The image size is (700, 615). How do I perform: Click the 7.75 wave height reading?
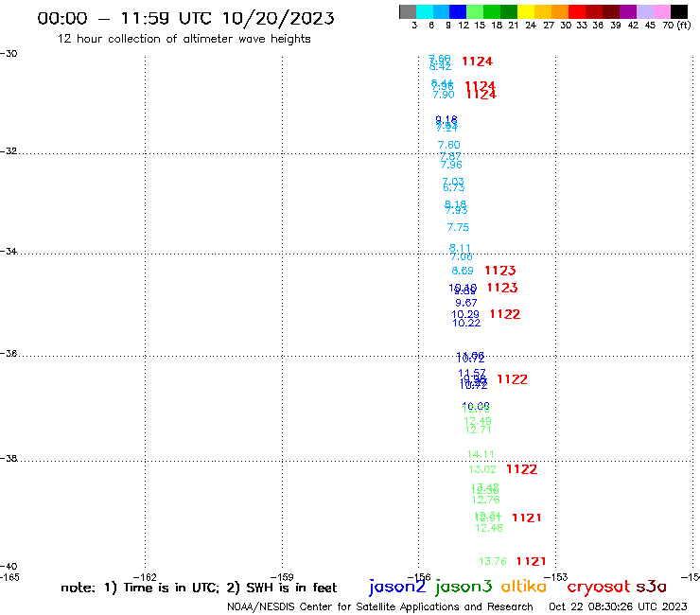point(458,227)
